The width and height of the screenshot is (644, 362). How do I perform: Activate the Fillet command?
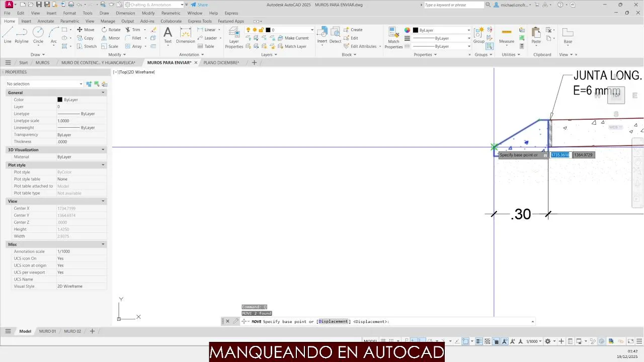point(133,38)
